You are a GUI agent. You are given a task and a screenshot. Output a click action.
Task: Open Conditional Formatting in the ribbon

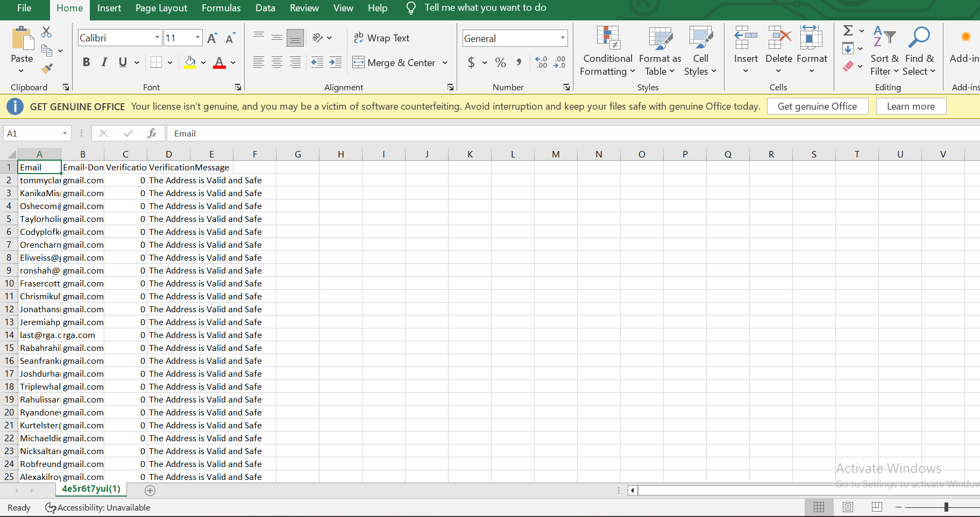pos(607,51)
